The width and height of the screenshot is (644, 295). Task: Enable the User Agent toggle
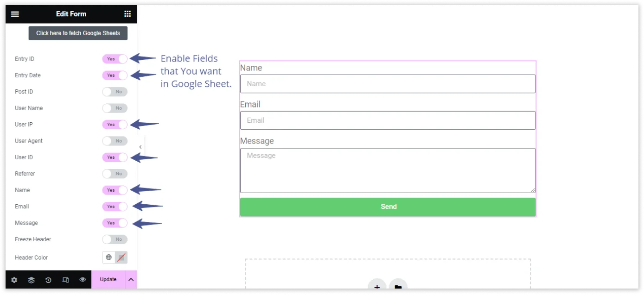115,141
